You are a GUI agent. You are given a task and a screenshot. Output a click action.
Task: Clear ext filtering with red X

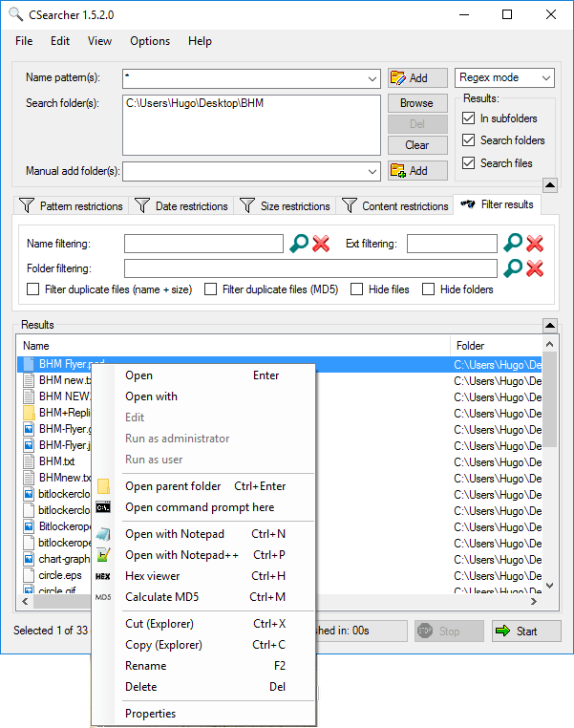point(535,244)
